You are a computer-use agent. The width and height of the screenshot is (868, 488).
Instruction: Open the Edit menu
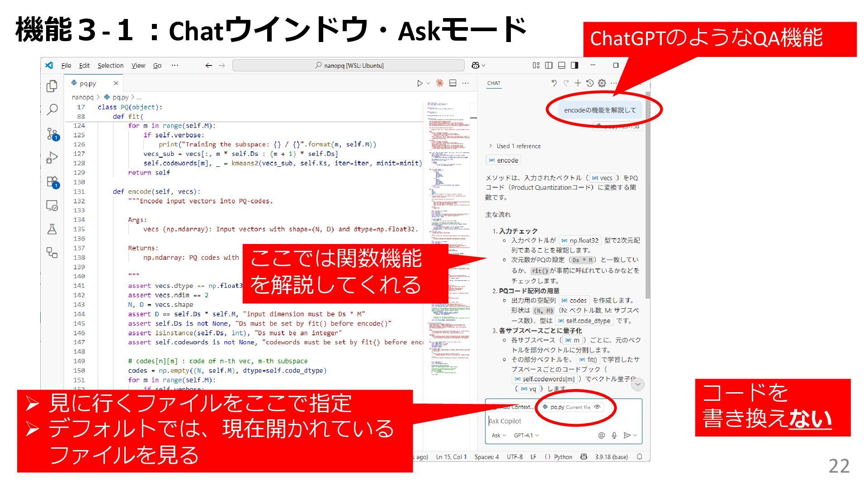coord(85,66)
